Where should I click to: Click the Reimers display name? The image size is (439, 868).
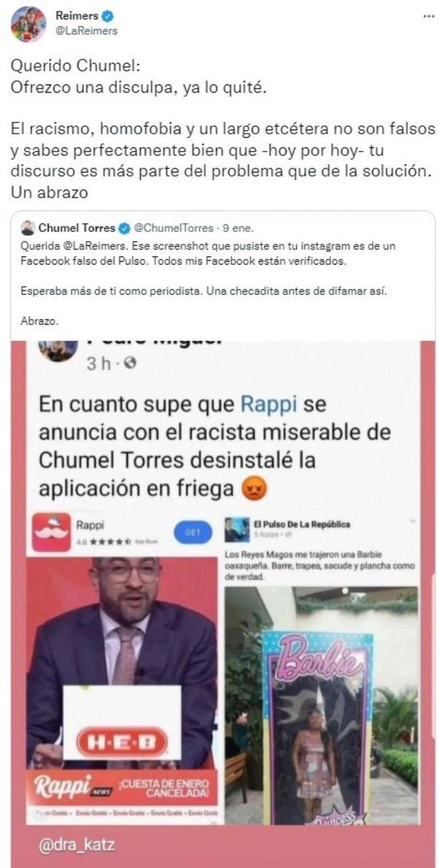pos(77,17)
